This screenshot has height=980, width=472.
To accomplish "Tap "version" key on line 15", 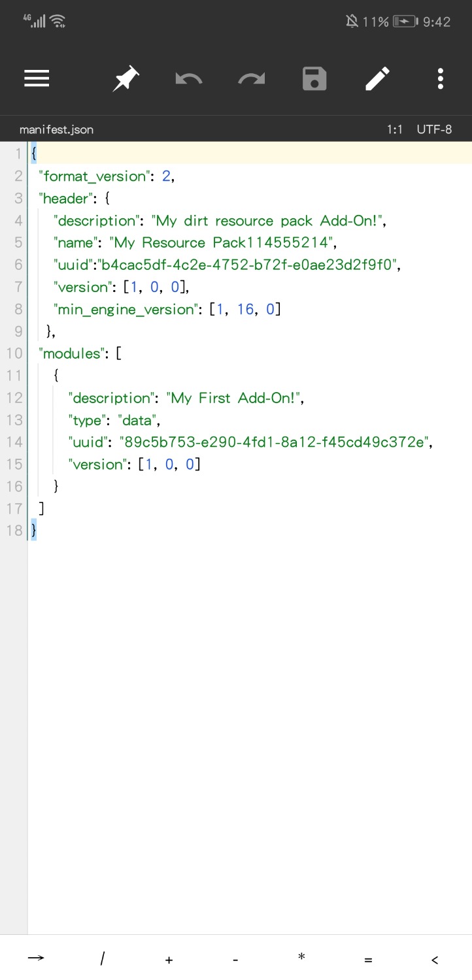I will [98, 465].
